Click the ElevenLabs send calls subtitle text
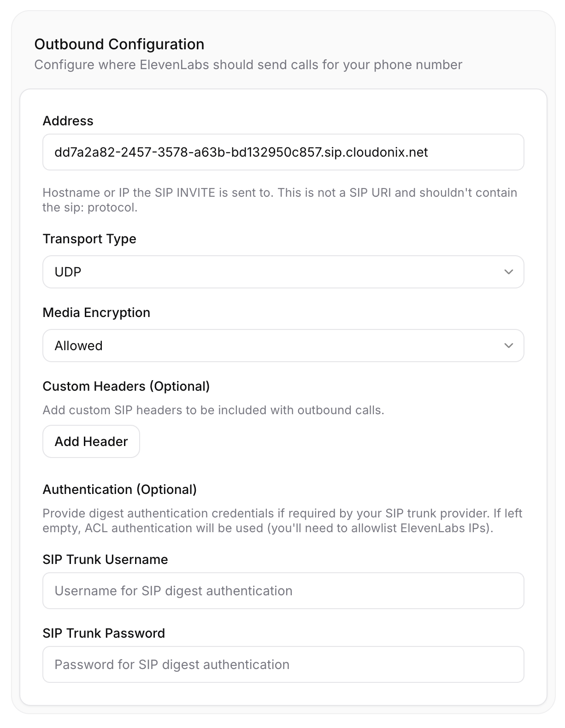Screen dimensions: 565x728 point(248,65)
